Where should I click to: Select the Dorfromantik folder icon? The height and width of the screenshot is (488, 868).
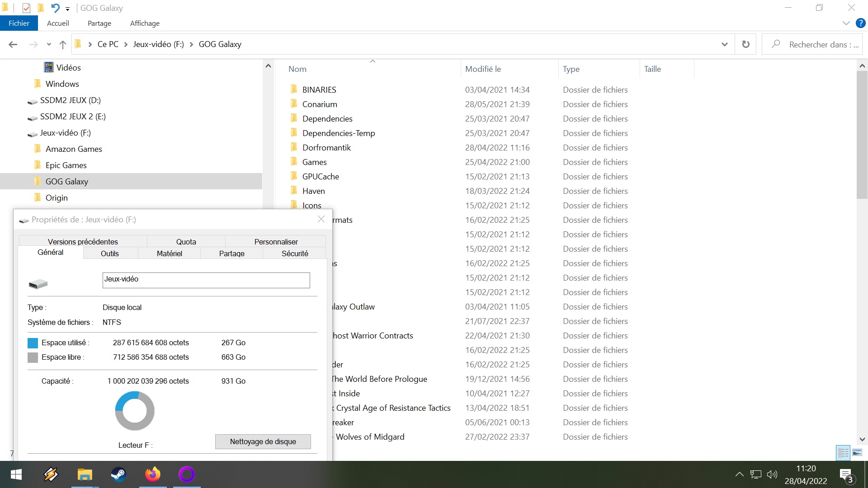[x=294, y=147]
